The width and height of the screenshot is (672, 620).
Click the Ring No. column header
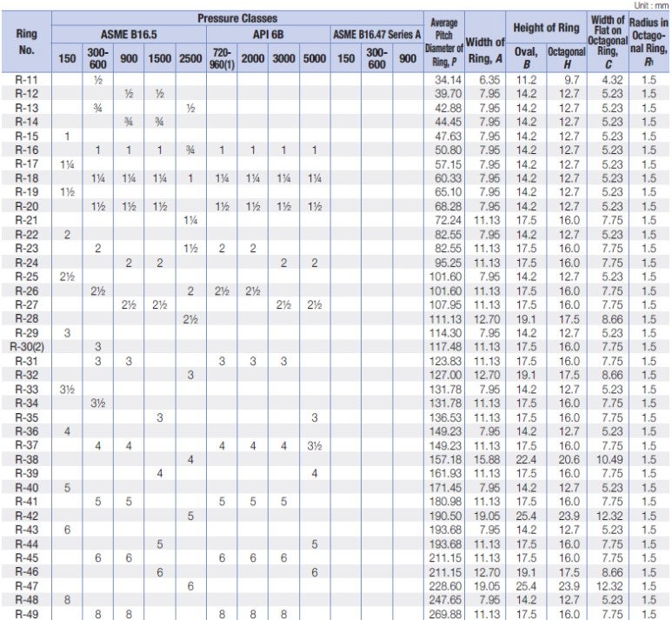(x=27, y=42)
